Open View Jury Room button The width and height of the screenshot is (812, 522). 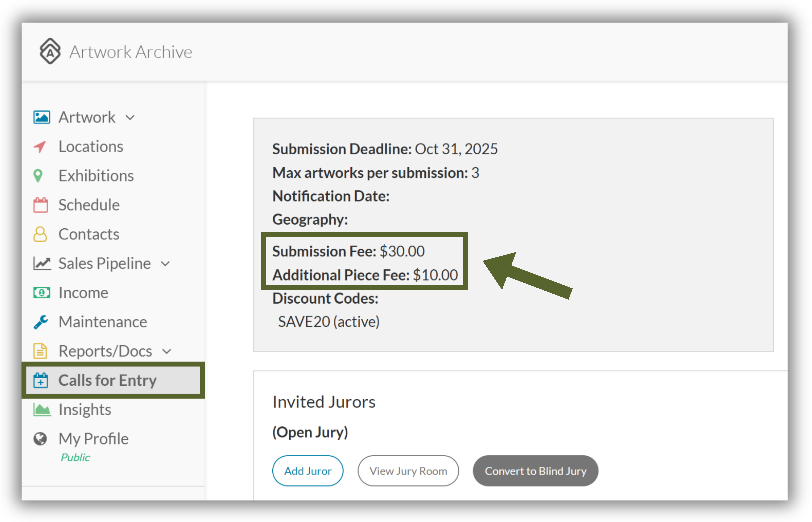coord(408,471)
